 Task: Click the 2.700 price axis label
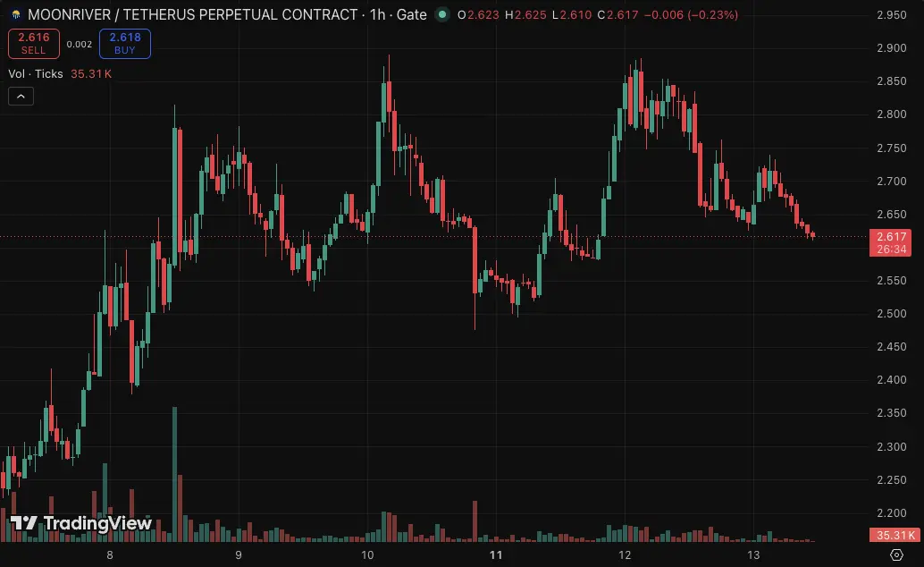coord(892,182)
